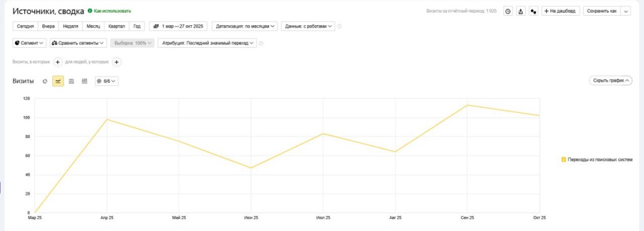This screenshot has height=231, width=644.
Task: Open the Детализация: по месяцам dropdown
Action: 245,26
